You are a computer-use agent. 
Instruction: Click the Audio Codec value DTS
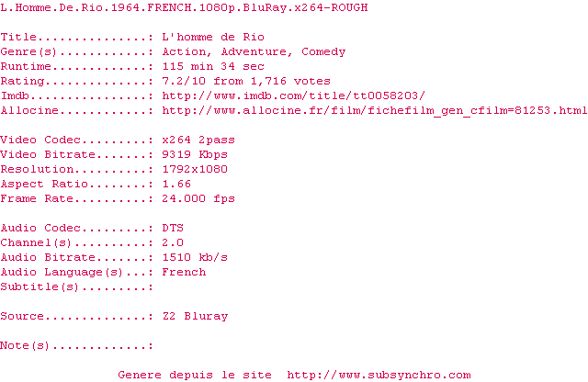tap(173, 228)
